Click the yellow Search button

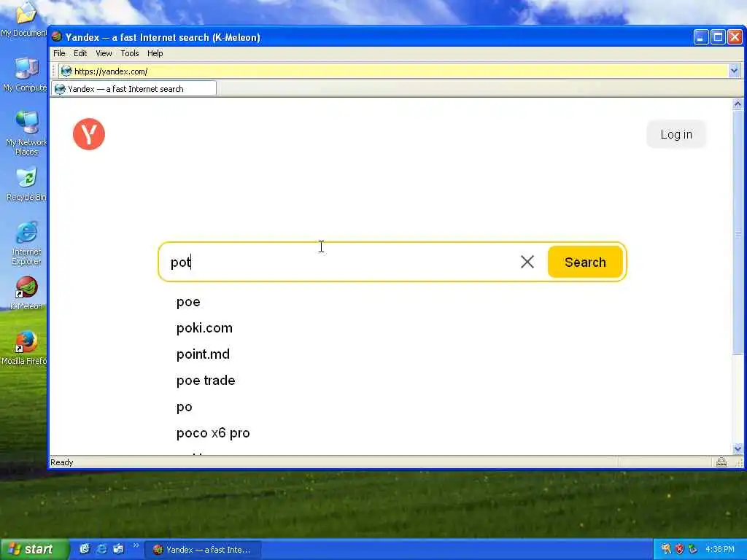tap(585, 262)
